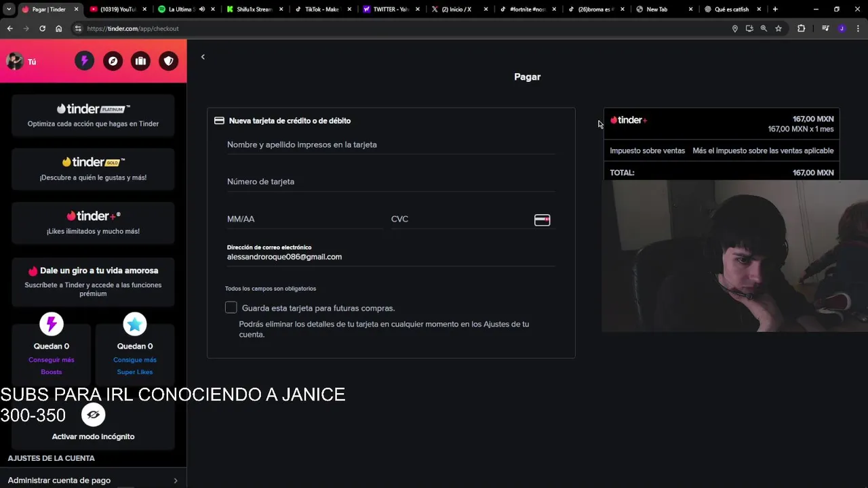868x488 pixels.
Task: Open a new browser tab with plus
Action: point(775,9)
